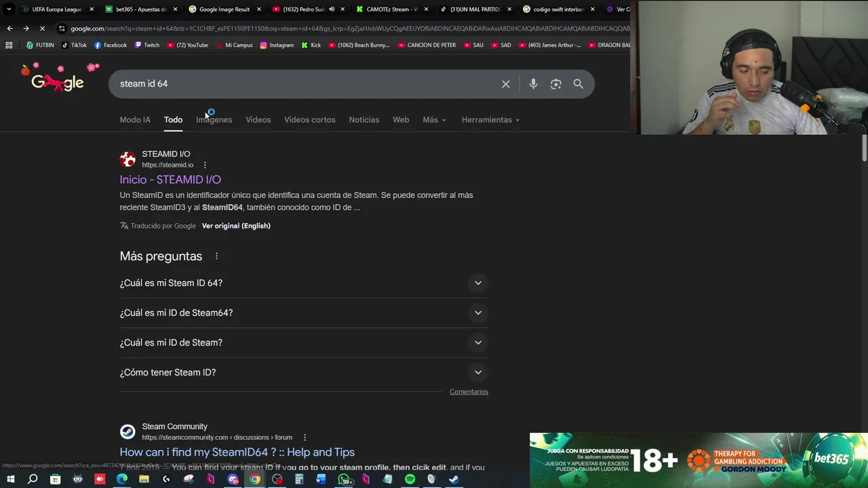The width and height of the screenshot is (868, 488).
Task: Click the bet365 Gordon Moody ad banner
Action: (698, 460)
